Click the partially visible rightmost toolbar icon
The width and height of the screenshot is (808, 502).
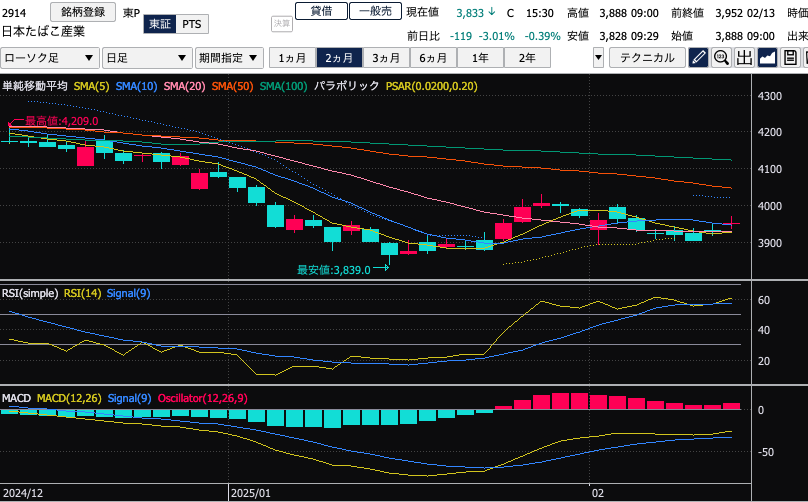[x=805, y=58]
